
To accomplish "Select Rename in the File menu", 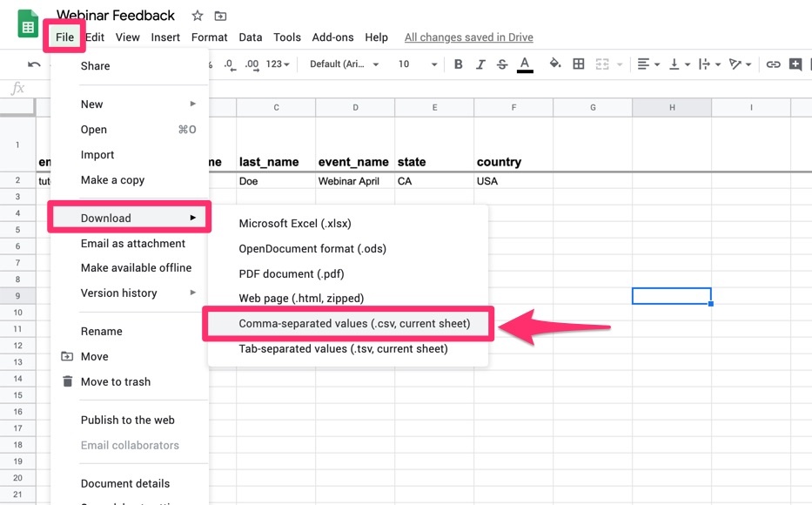I will (x=130, y=332).
